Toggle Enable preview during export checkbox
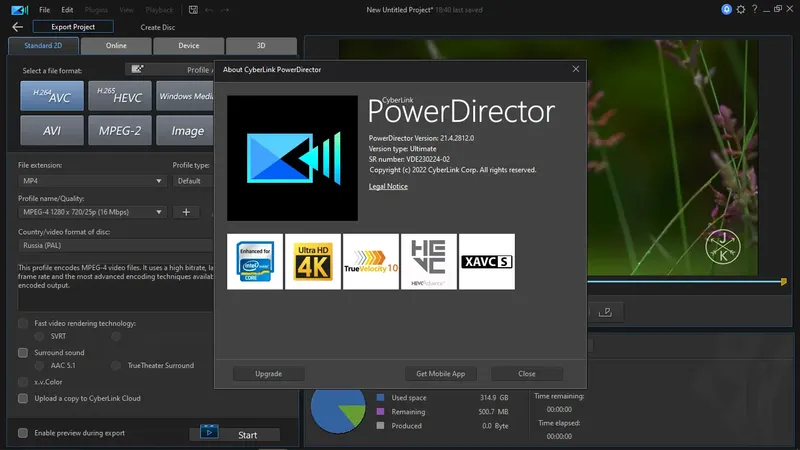The width and height of the screenshot is (800, 450). click(x=23, y=433)
